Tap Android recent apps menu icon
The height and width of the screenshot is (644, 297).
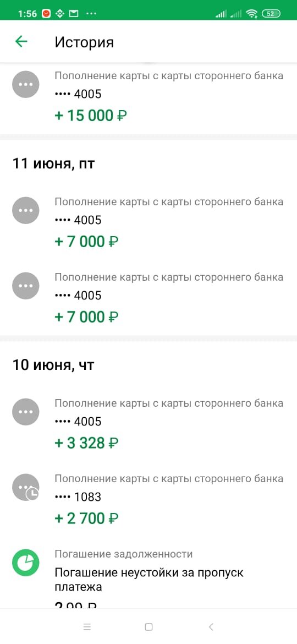click(x=86, y=627)
